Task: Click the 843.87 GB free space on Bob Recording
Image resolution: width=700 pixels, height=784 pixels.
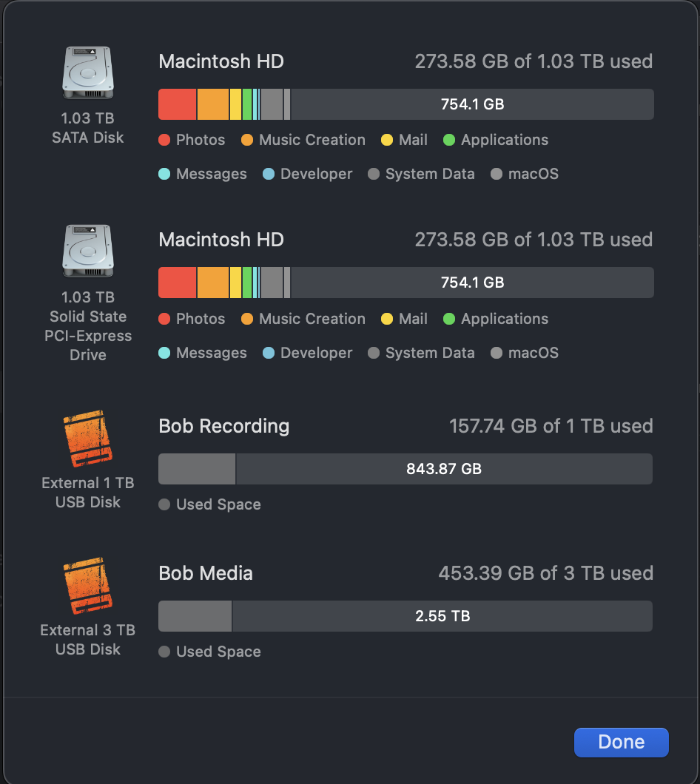Action: (x=444, y=469)
